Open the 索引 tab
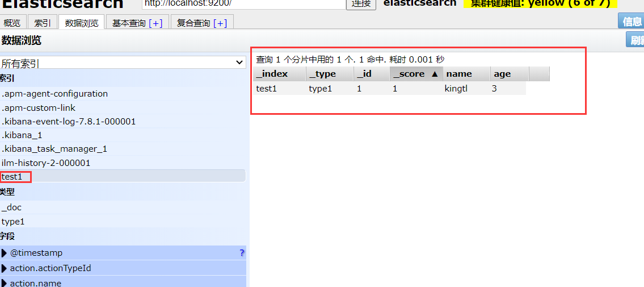This screenshot has width=644, height=287. pos(43,23)
